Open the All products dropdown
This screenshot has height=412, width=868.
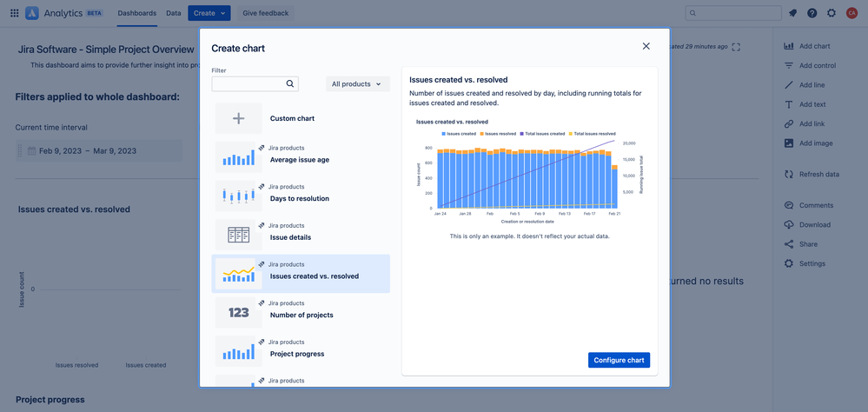click(358, 84)
